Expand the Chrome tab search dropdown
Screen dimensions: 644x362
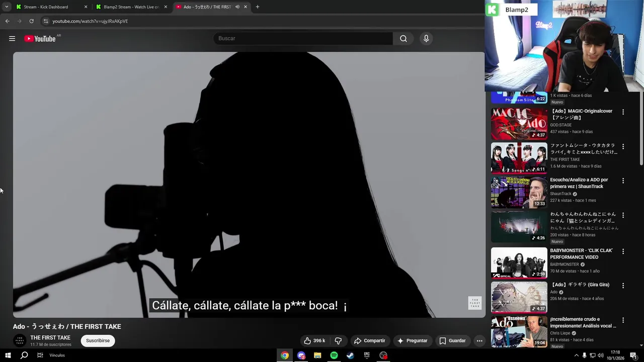click(x=7, y=7)
